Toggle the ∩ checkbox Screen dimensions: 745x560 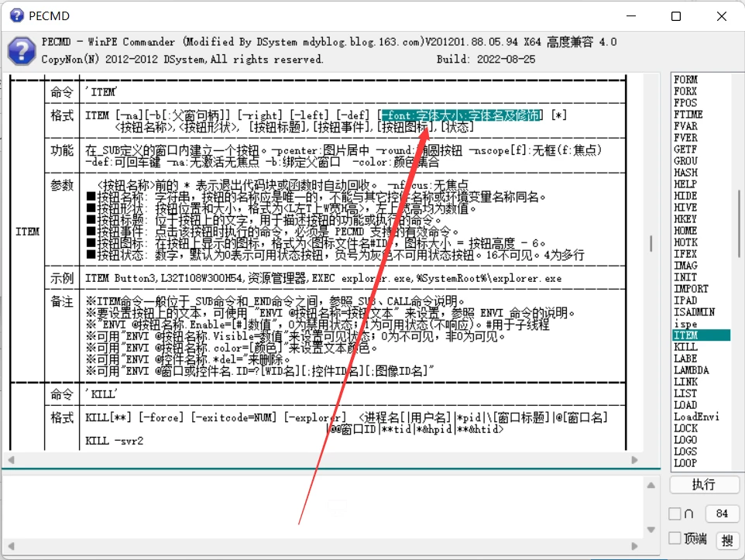675,514
